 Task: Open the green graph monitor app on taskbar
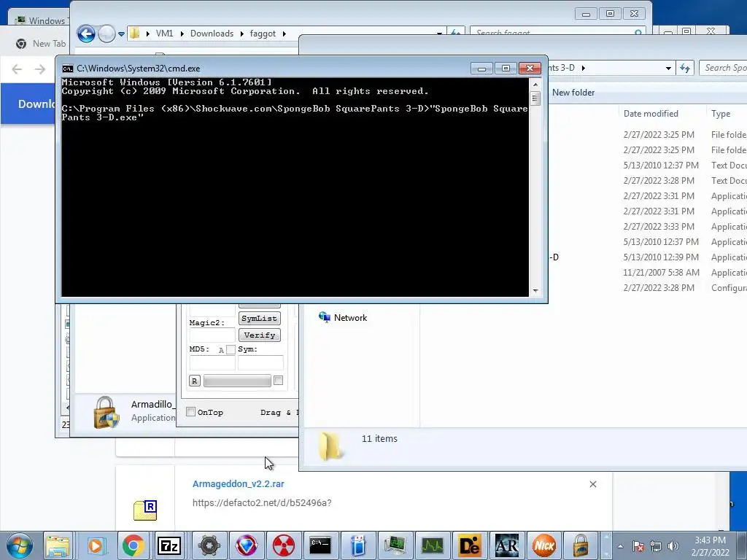[x=433, y=545]
